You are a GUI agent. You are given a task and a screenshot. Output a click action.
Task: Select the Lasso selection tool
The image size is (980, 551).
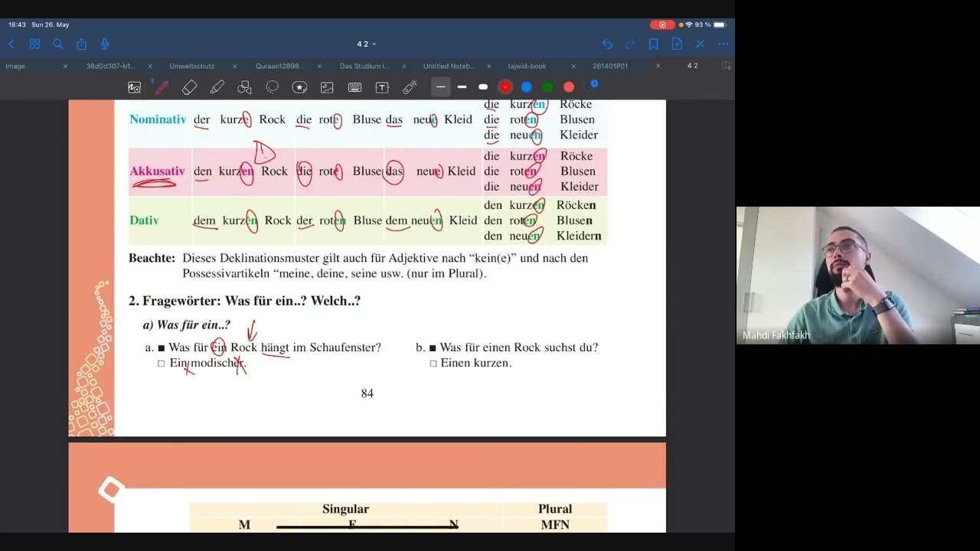click(x=272, y=87)
